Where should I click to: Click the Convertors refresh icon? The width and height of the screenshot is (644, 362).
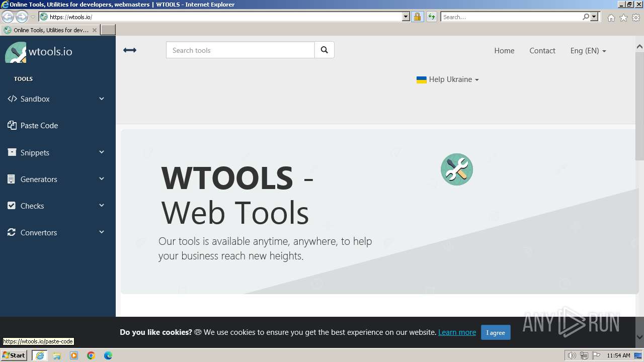point(12,232)
